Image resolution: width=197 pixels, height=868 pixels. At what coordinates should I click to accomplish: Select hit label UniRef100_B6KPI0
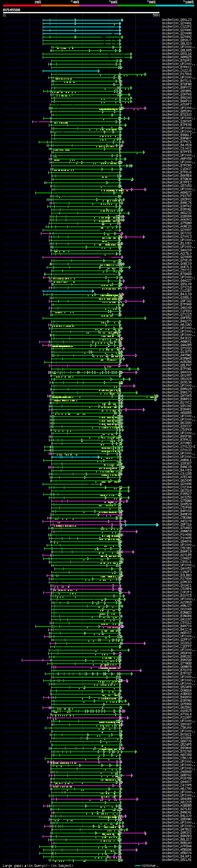pyautogui.click(x=177, y=101)
